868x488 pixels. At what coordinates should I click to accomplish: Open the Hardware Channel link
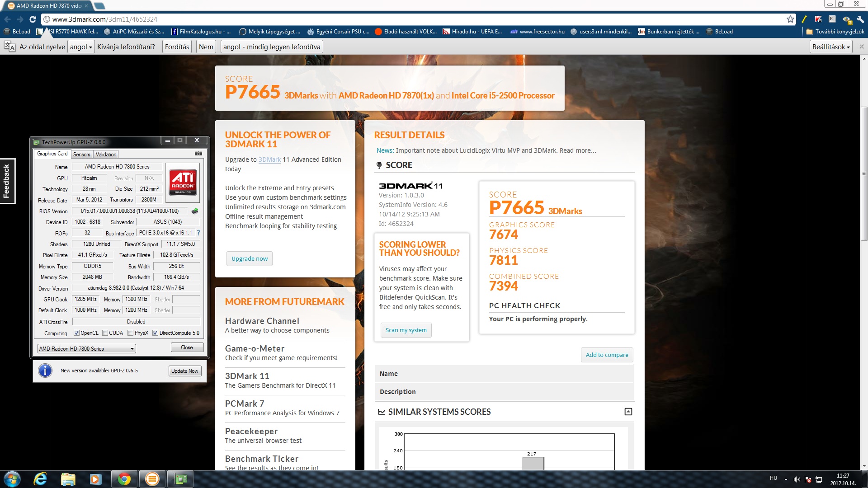click(262, 321)
